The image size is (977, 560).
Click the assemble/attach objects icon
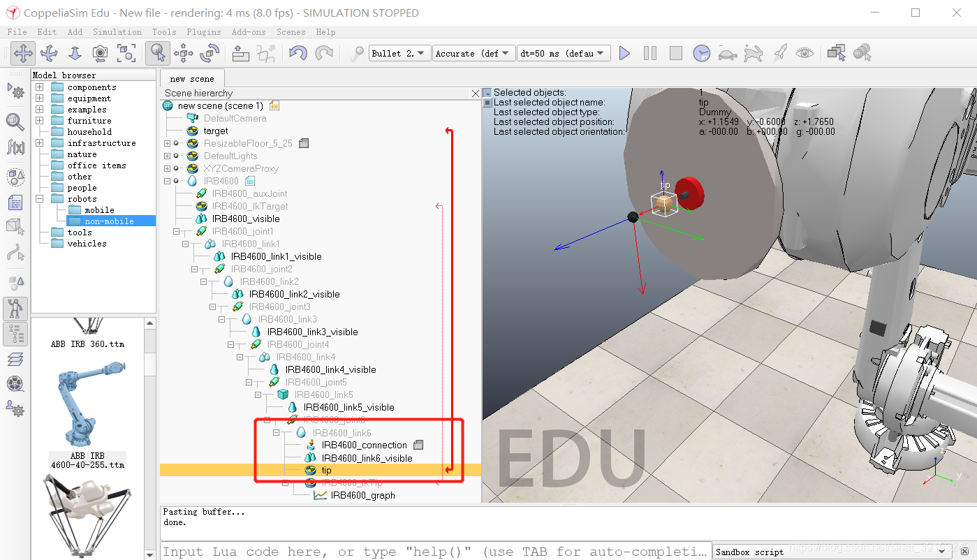coord(240,53)
